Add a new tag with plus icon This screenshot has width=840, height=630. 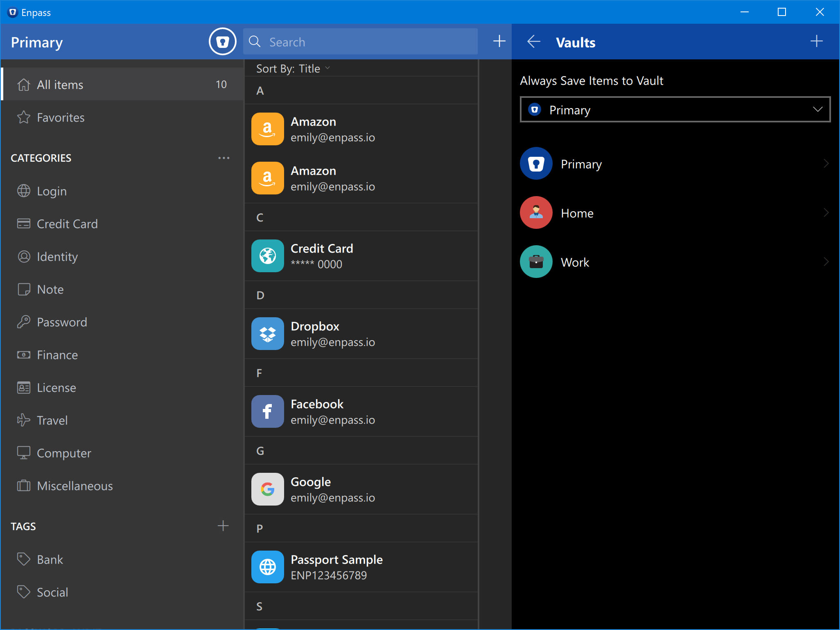point(223,526)
